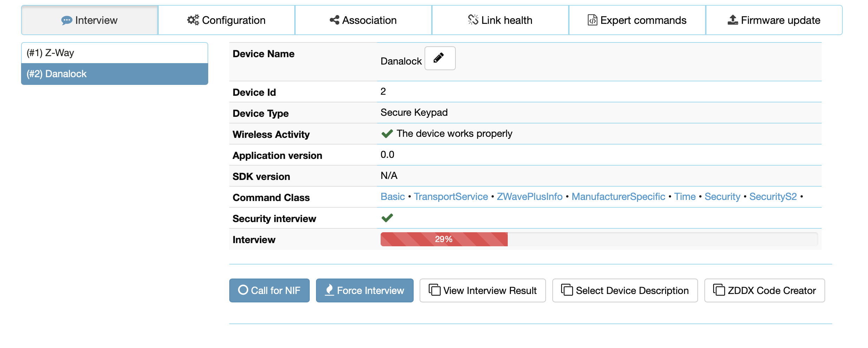Open the Basic command class link

pos(393,197)
